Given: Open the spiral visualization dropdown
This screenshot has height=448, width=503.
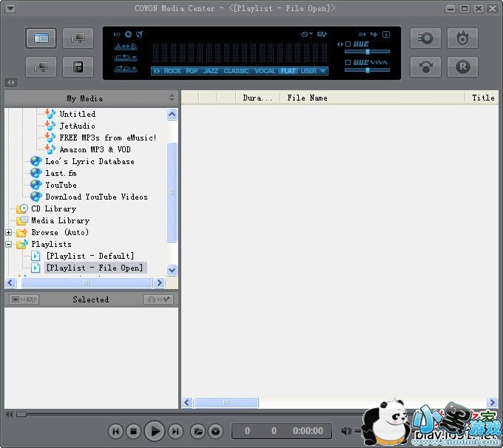Looking at the screenshot, I should click(307, 34).
